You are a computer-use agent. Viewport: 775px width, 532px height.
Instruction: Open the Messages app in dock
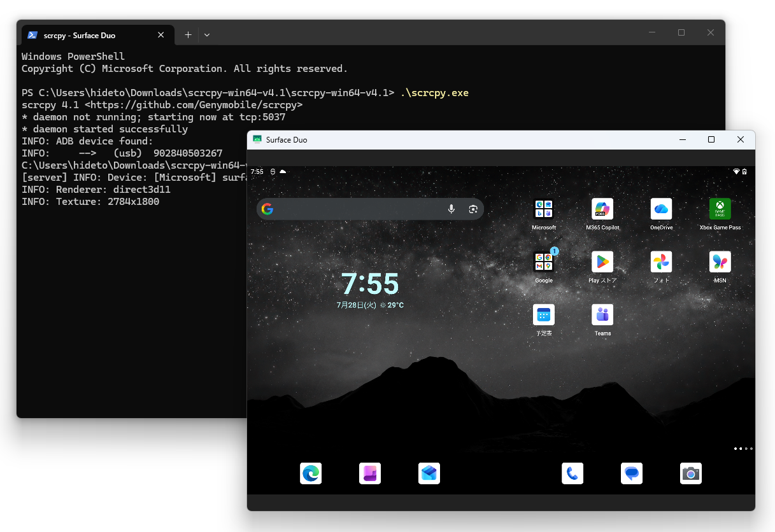(x=632, y=473)
